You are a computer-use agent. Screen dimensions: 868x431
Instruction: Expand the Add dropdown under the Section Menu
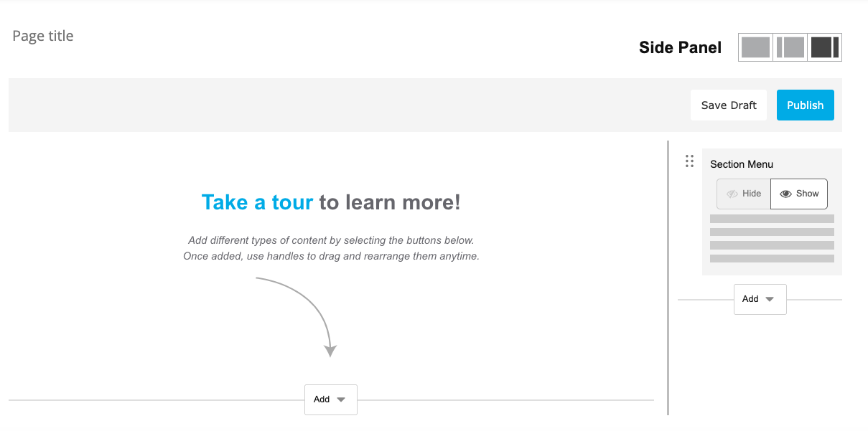tap(760, 299)
